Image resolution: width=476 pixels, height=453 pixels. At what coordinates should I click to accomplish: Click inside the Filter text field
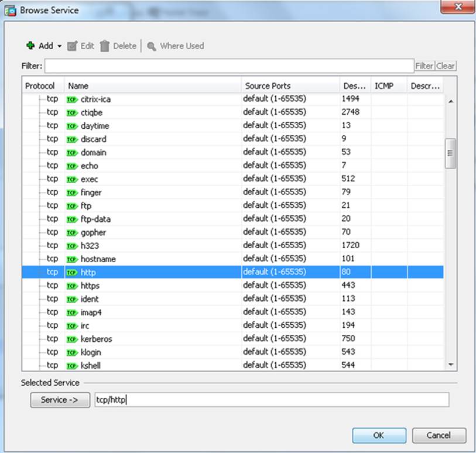tap(228, 66)
